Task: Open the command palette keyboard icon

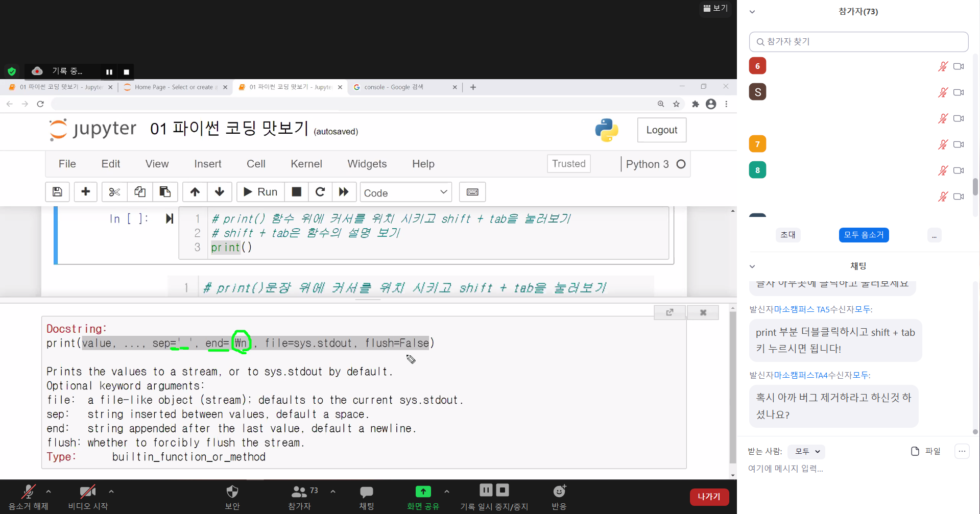Action: pyautogui.click(x=472, y=192)
